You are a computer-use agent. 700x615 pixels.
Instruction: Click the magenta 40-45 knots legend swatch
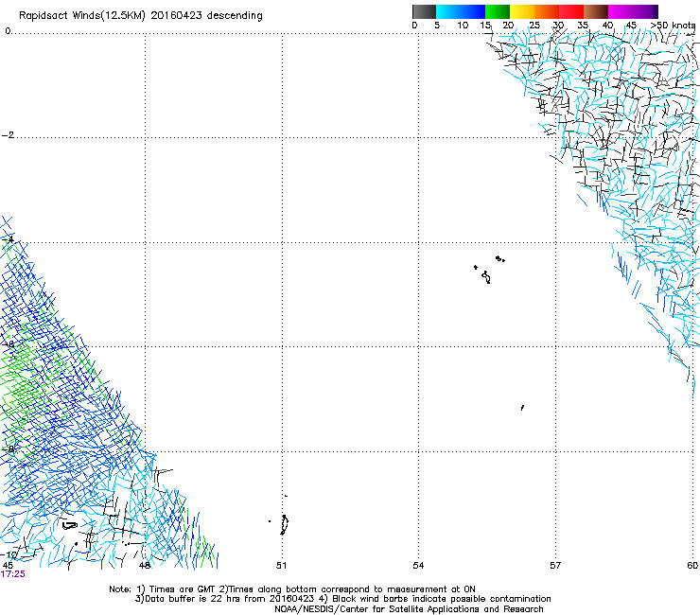point(621,11)
